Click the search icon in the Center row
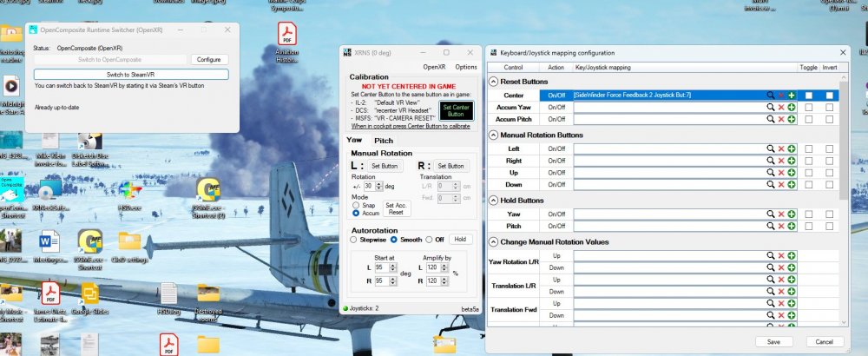868x356 pixels. (x=770, y=95)
